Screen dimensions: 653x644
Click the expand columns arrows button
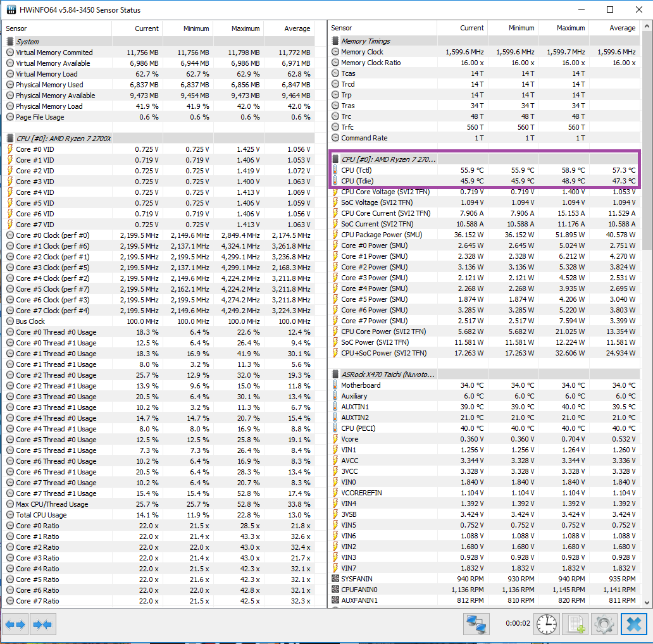[15, 624]
